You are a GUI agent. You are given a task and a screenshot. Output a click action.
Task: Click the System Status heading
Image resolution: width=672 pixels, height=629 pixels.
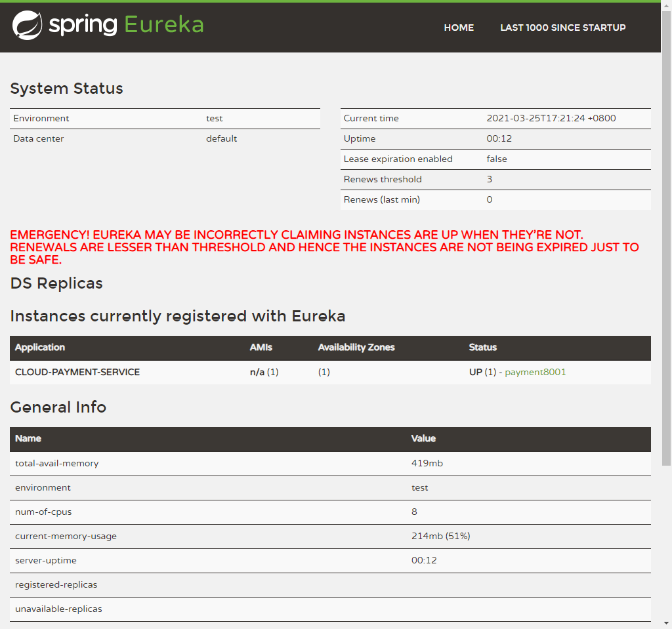click(x=66, y=89)
